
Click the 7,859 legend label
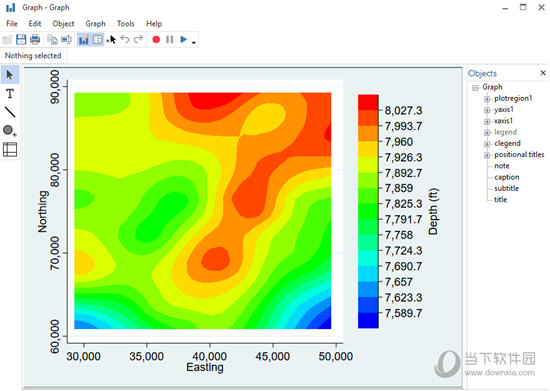click(399, 188)
